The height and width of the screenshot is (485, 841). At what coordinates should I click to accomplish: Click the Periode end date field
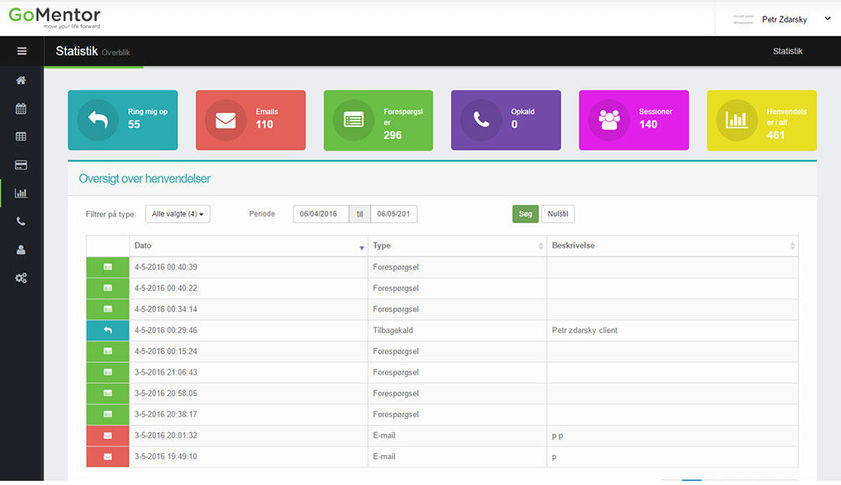point(393,214)
